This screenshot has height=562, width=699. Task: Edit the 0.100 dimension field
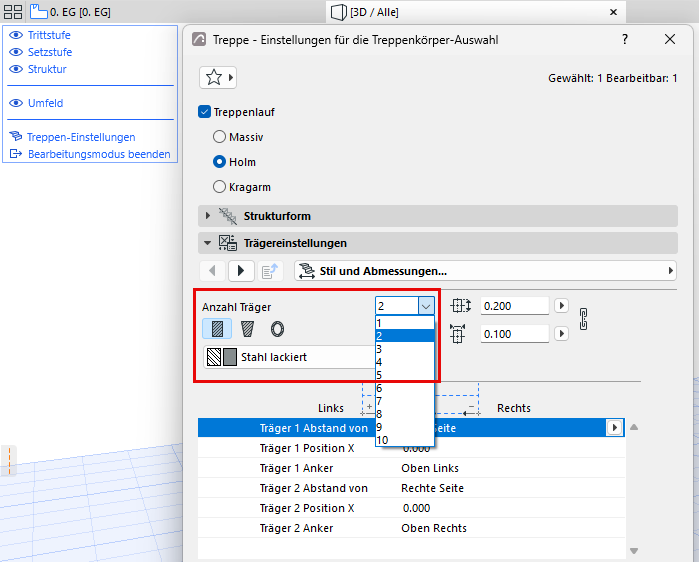pyautogui.click(x=514, y=334)
